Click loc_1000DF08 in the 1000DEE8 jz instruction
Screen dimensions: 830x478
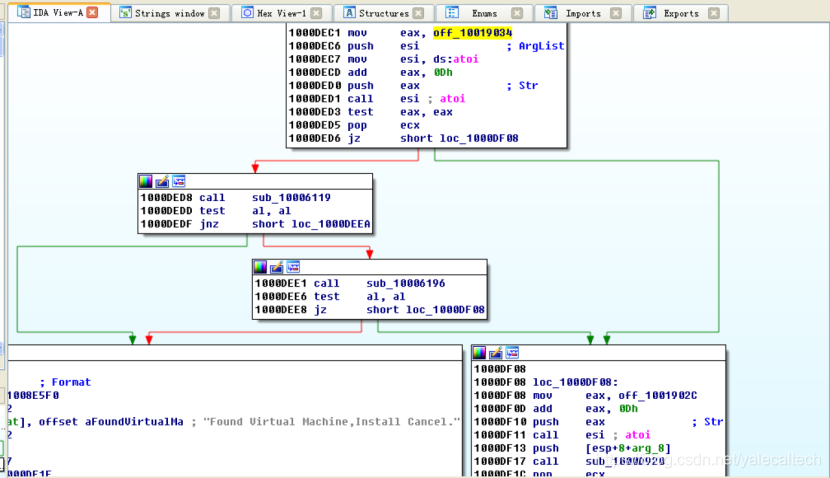coord(445,310)
